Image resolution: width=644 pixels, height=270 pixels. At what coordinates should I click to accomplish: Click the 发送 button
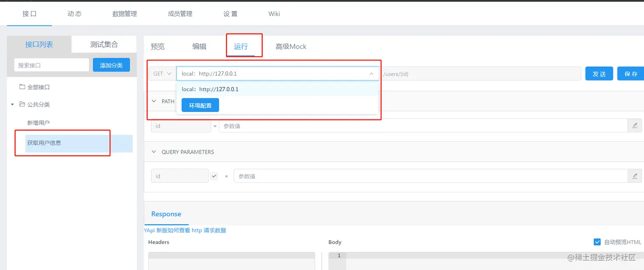coord(599,74)
